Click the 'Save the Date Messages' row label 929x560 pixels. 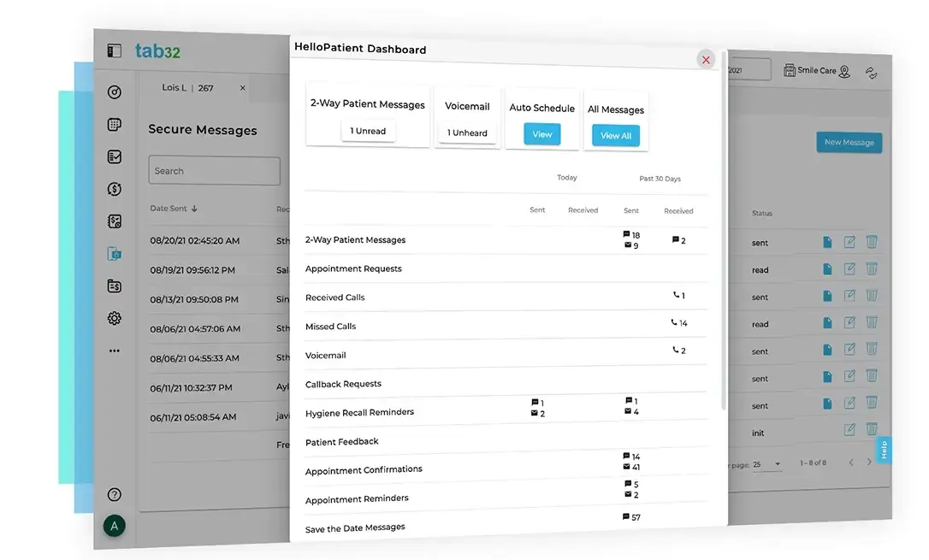(356, 528)
